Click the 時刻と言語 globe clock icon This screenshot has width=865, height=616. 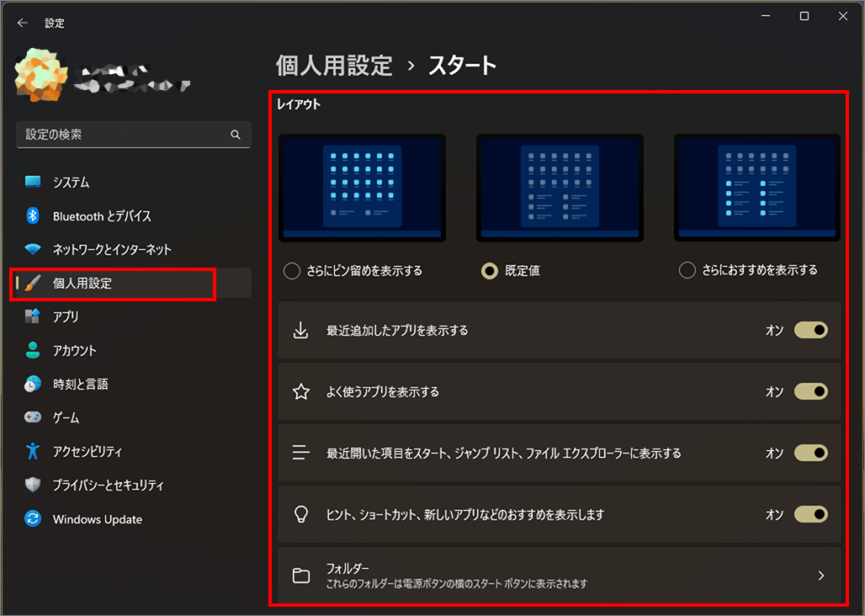pos(33,384)
